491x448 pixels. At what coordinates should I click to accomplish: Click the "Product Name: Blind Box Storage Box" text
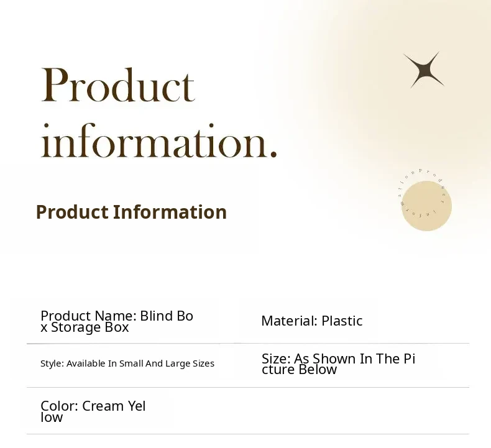(117, 321)
